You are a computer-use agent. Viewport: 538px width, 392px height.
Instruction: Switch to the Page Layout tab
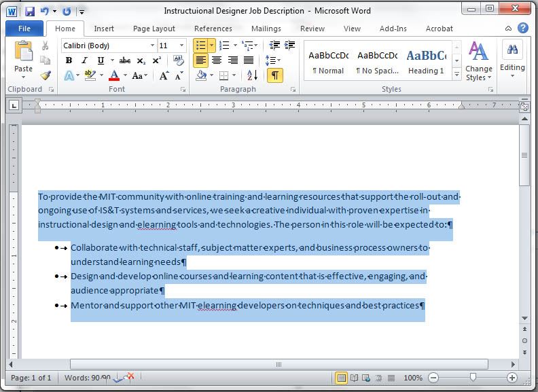tap(154, 29)
